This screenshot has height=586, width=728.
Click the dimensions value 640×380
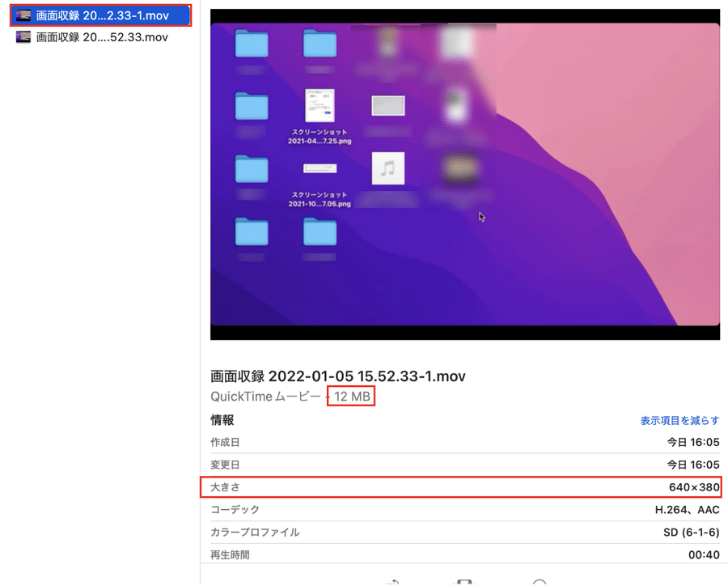pyautogui.click(x=694, y=487)
